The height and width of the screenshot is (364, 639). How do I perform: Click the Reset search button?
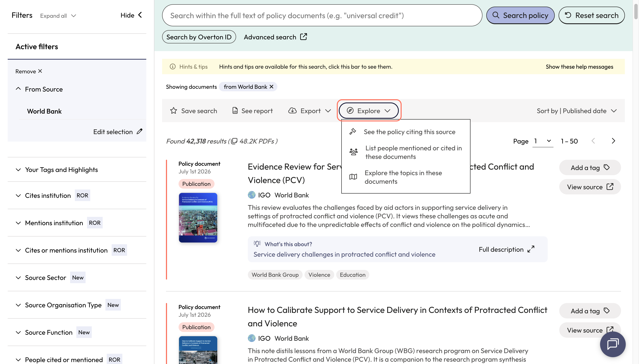[592, 15]
